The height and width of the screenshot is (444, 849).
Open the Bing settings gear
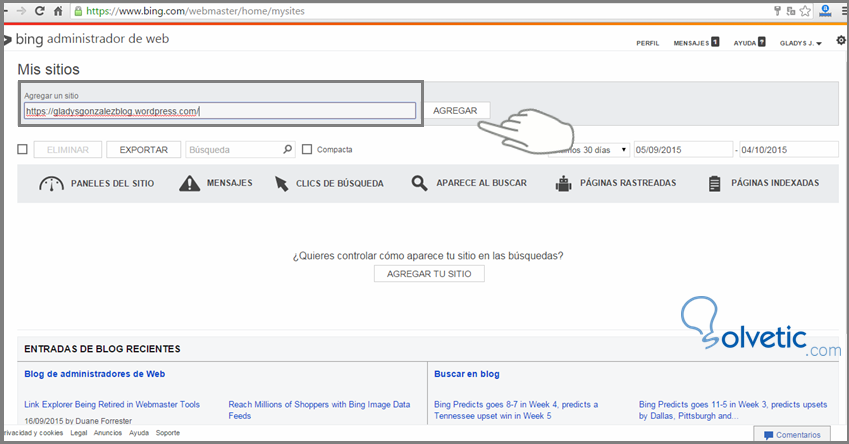(840, 41)
